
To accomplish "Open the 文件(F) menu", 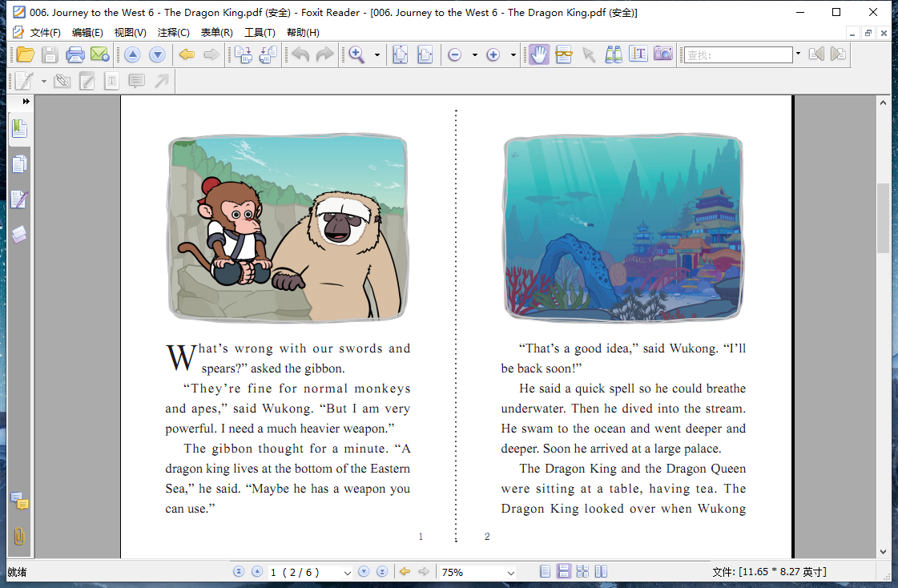I will 45,33.
